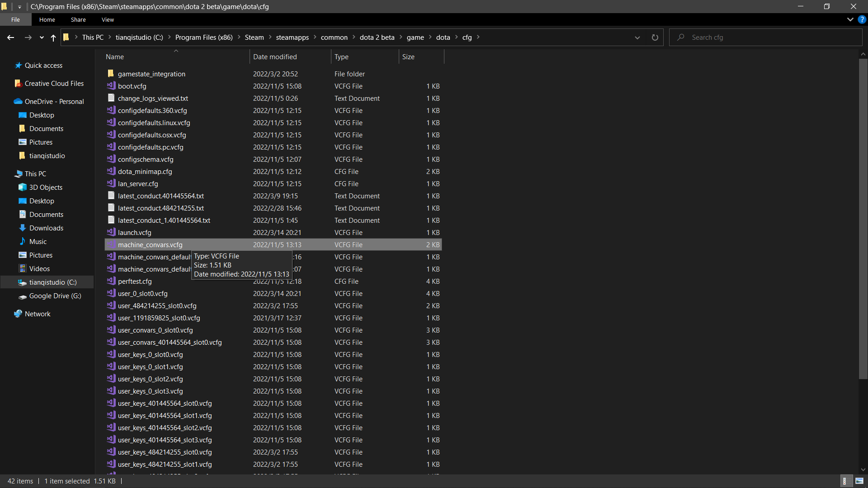Click the Forward navigation arrow
This screenshot has height=488, width=868.
tap(28, 38)
